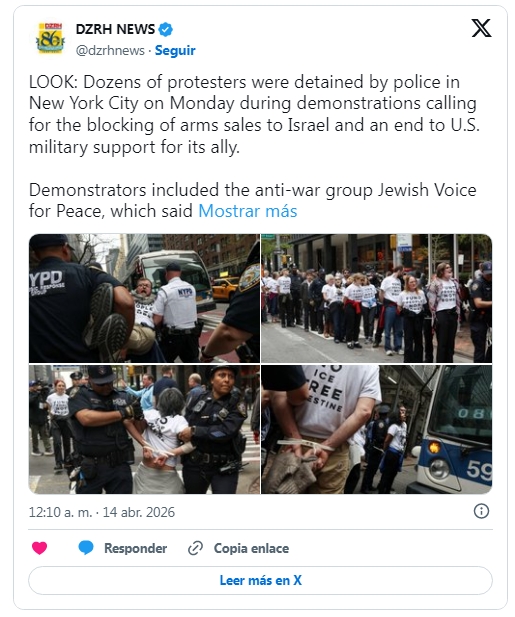Screen dimensions: 515x617
Task: Expand tweet text with Mostrar más
Action: pyautogui.click(x=248, y=211)
